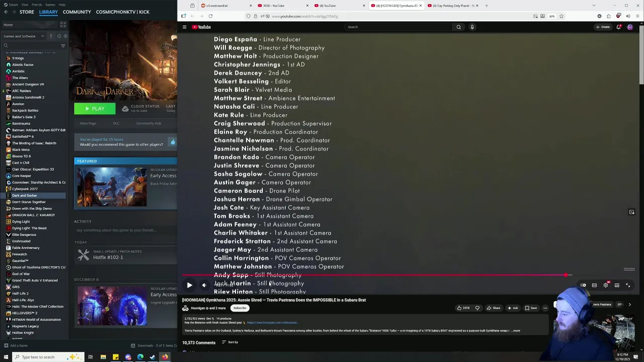Open YouTube notifications bell
Viewport: 644px width, 362px height.
pos(618,27)
